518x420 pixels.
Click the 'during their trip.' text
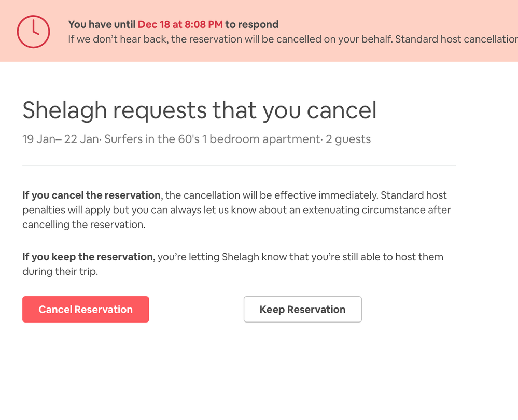click(x=60, y=271)
